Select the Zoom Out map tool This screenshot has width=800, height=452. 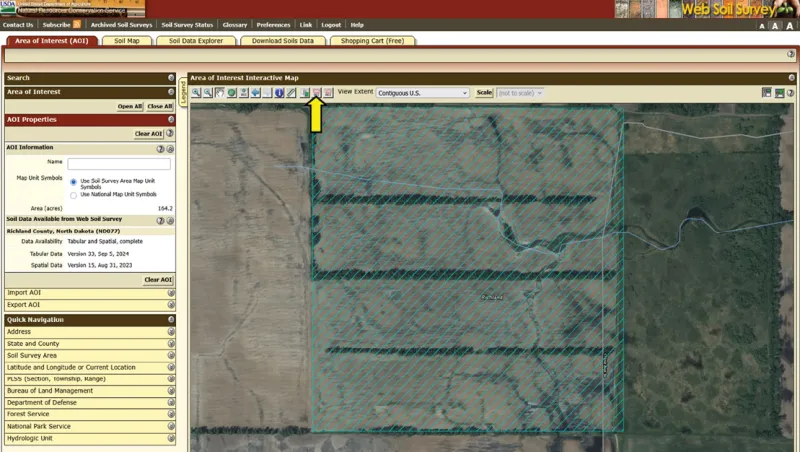[208, 93]
